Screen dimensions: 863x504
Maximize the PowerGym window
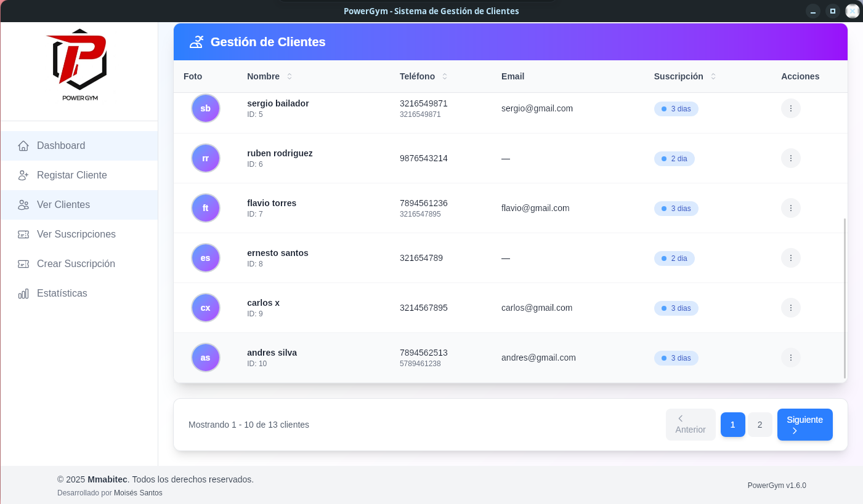[833, 11]
